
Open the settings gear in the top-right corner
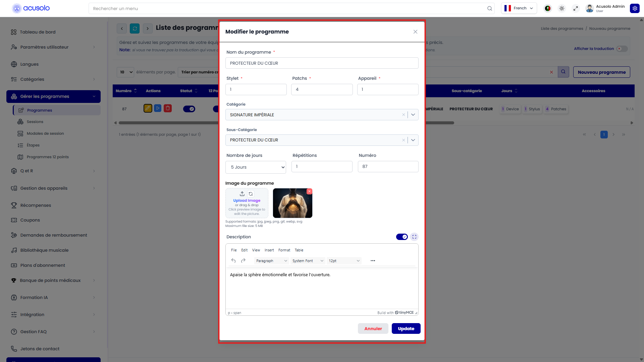(635, 8)
